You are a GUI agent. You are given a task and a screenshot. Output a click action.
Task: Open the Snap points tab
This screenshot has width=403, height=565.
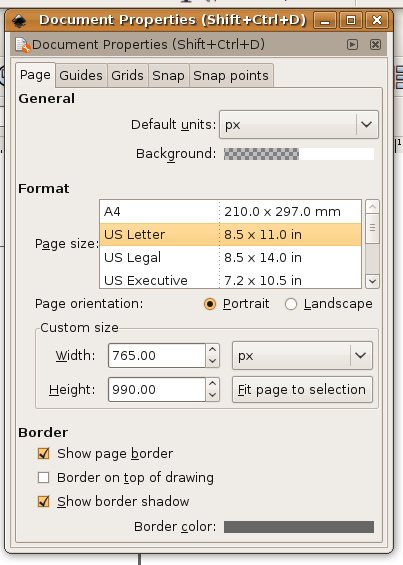point(231,76)
